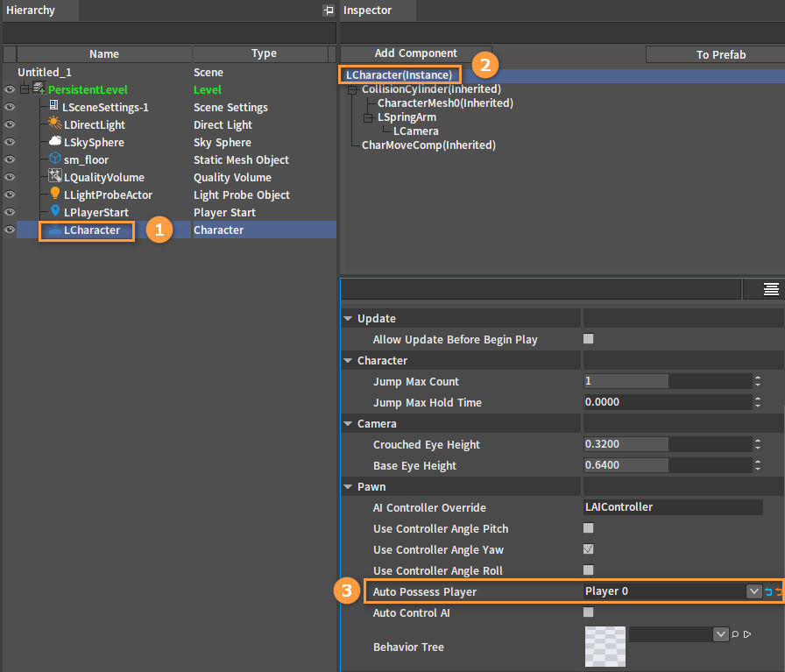The image size is (785, 672).
Task: Toggle the eye icon for LDirectLight
Action: [x=10, y=124]
